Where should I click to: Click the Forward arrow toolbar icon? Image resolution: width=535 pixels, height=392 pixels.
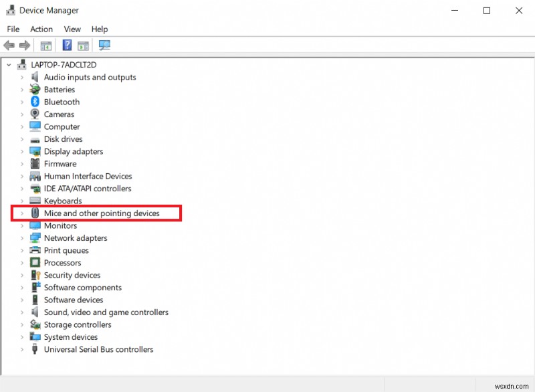(x=25, y=45)
